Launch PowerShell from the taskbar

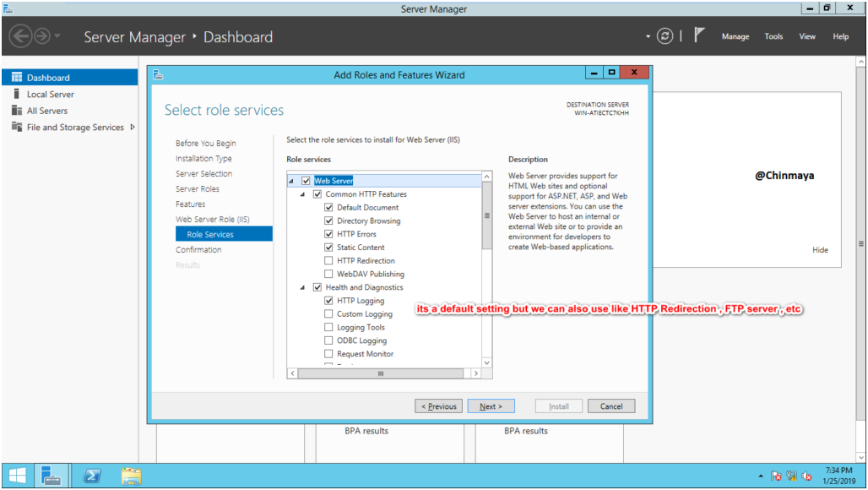coord(92,476)
